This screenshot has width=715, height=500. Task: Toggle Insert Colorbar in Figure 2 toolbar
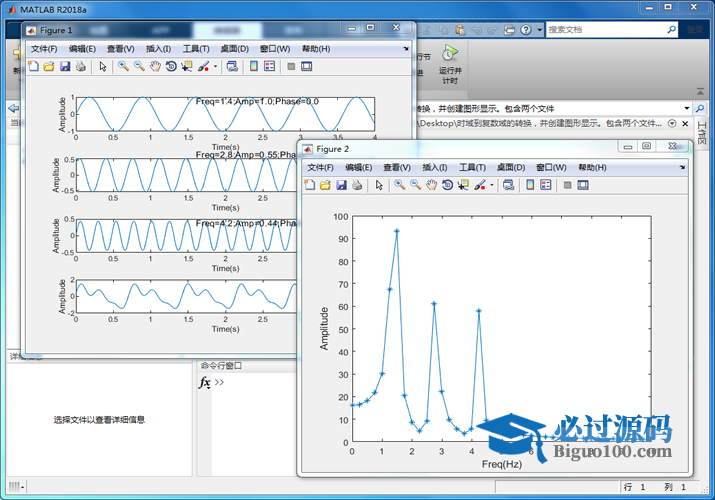530,185
